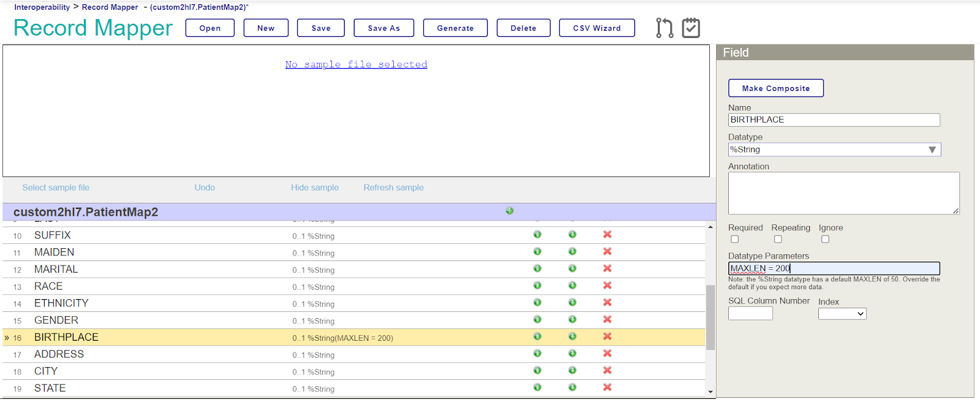Delete the MARITAL field

coord(607,268)
